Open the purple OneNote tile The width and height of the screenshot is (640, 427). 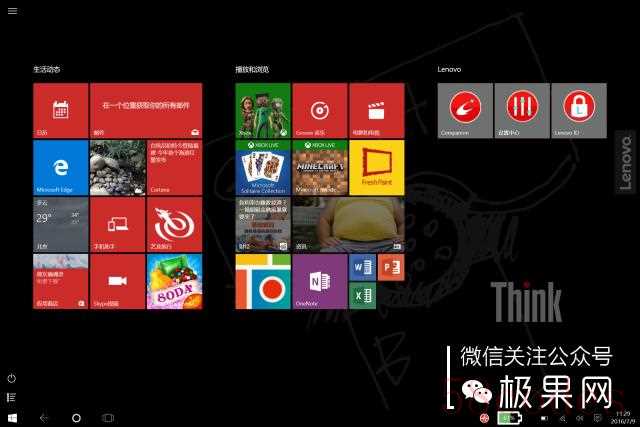coord(320,282)
